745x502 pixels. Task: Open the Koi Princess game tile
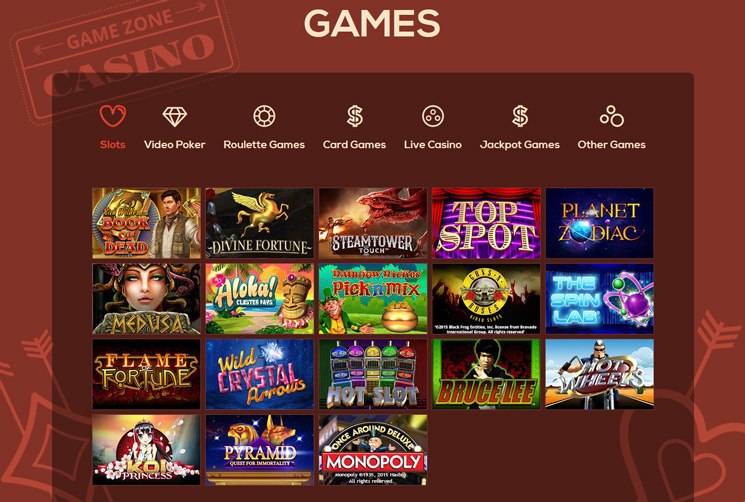tap(146, 450)
